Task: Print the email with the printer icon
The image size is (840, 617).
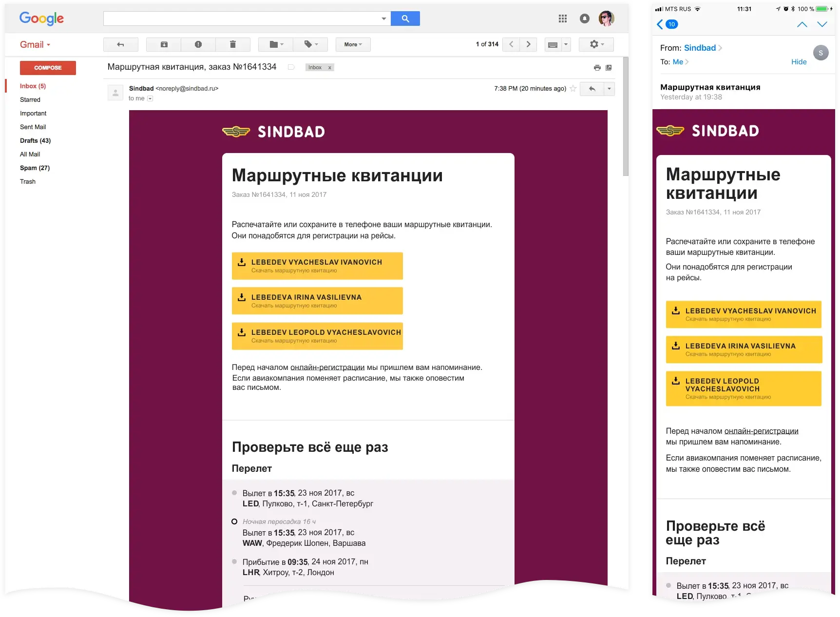Action: [597, 68]
